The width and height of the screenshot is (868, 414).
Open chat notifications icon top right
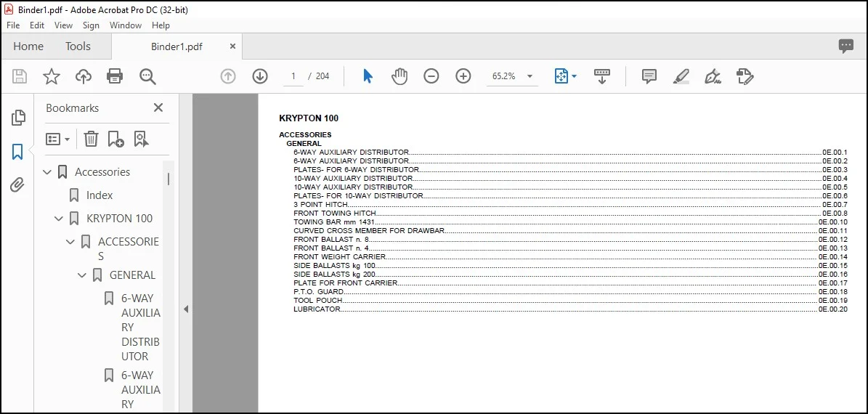[x=846, y=46]
